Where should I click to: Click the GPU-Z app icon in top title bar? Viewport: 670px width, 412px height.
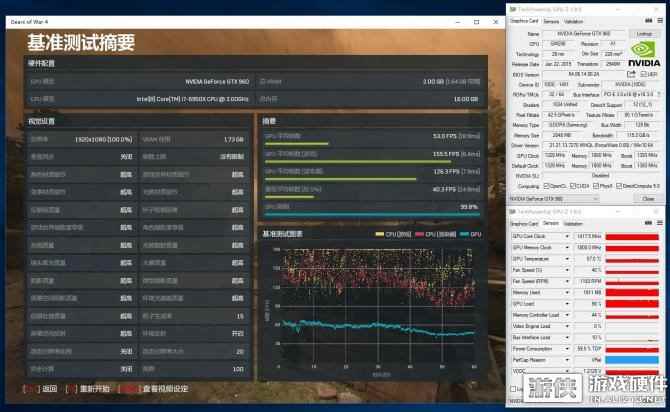tap(513, 9)
